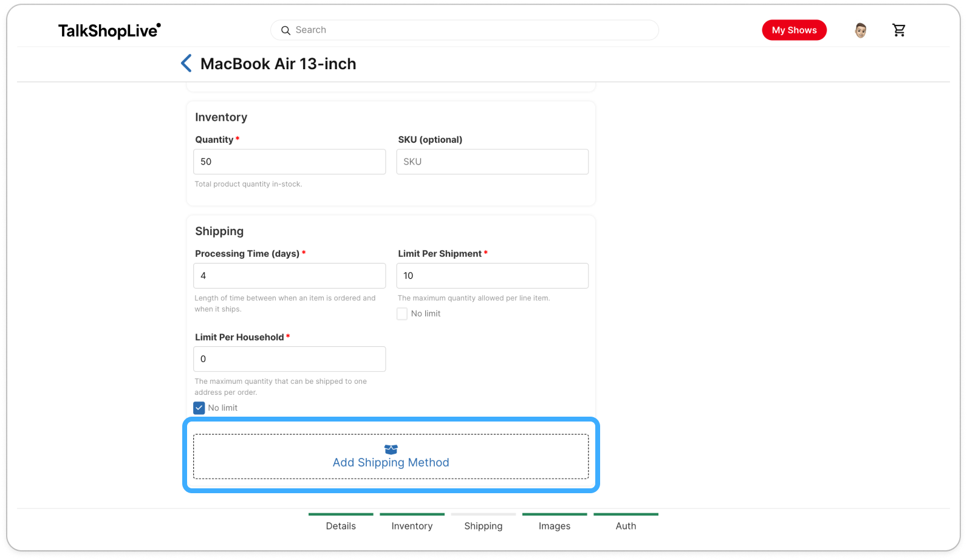Click the SKU optional input field
The width and height of the screenshot is (967, 560).
(493, 162)
